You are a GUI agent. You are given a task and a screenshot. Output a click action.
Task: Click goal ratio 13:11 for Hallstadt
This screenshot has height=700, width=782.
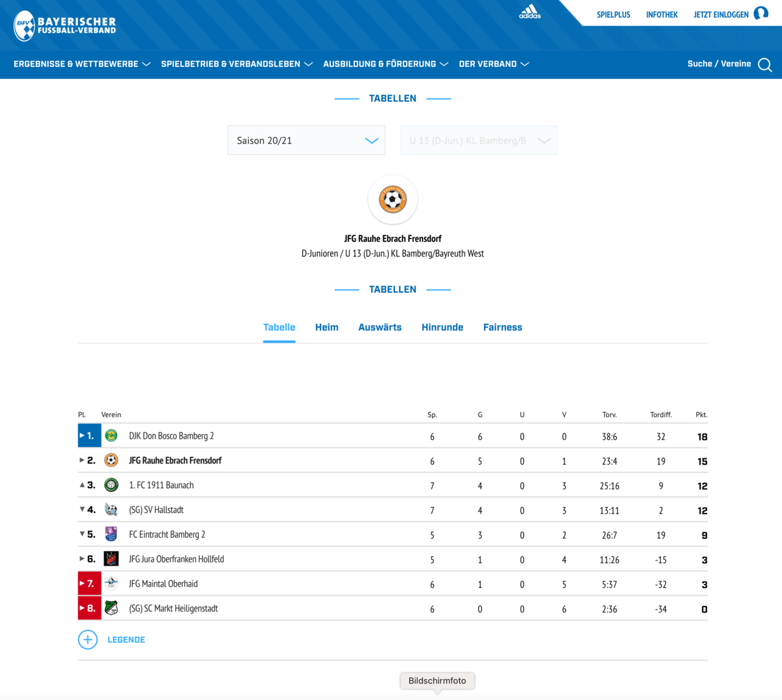click(609, 511)
